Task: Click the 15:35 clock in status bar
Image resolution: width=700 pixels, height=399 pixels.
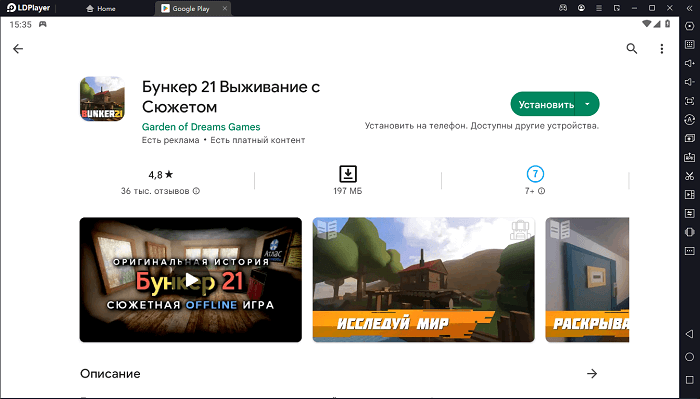Action: (21, 25)
